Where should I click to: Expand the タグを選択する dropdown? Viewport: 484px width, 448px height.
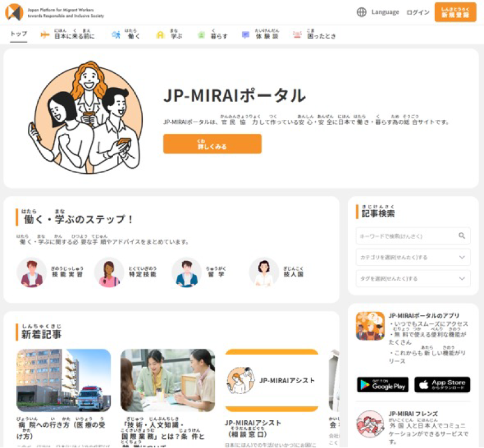point(413,278)
